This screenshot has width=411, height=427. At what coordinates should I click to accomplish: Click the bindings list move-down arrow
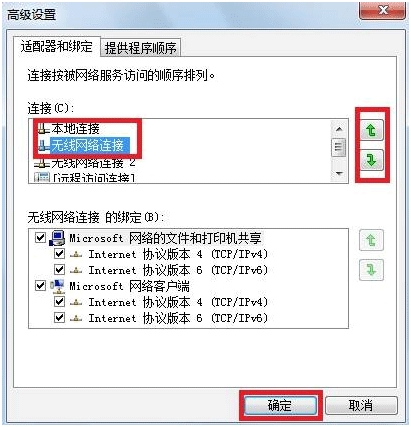pos(371,270)
